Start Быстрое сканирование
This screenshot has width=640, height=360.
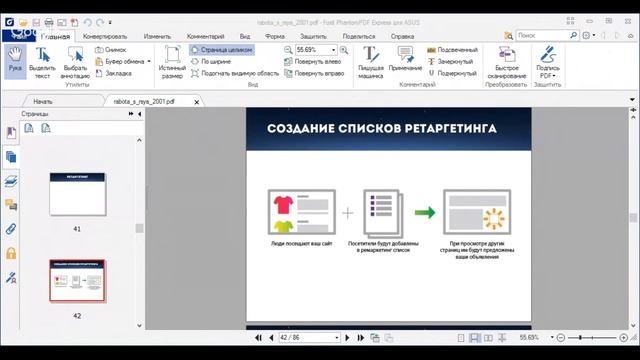pos(507,62)
